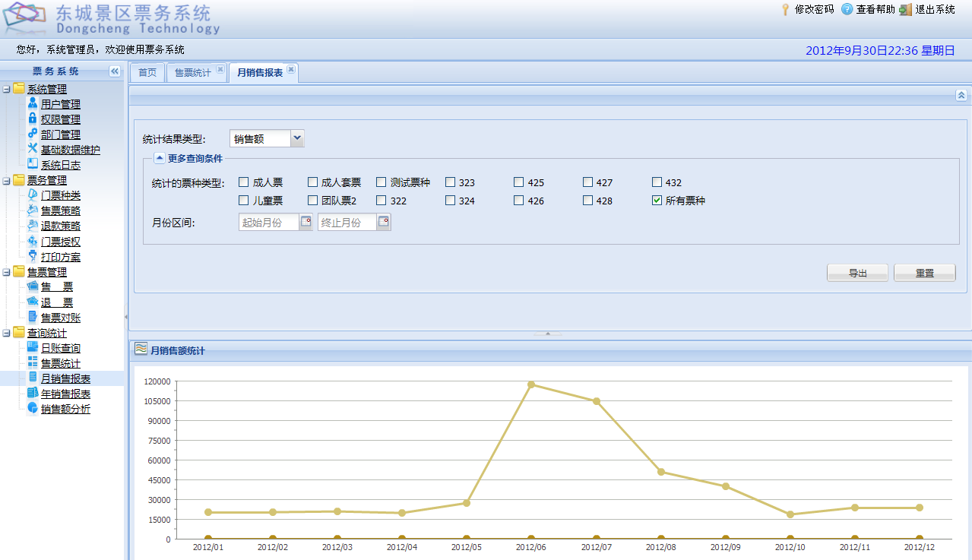The width and height of the screenshot is (972, 560).
Task: Collapse the 更多查询条件 fieldset
Action: tap(160, 158)
